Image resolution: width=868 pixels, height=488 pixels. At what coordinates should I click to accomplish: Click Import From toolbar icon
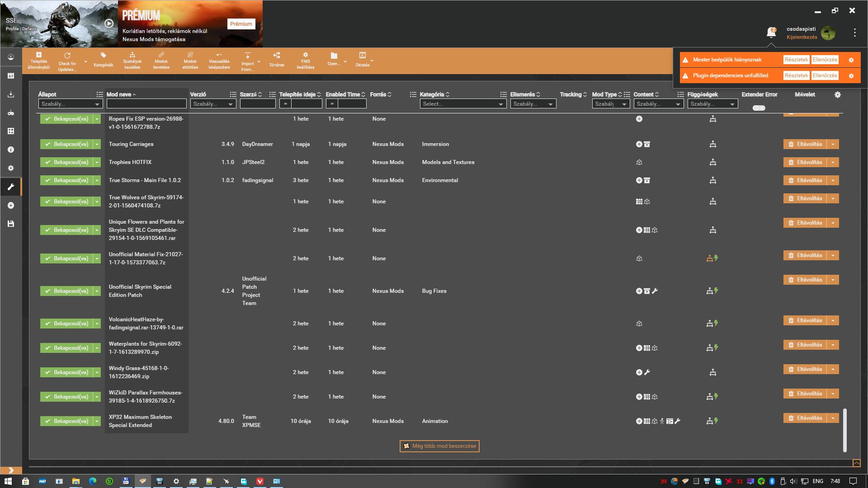(247, 61)
